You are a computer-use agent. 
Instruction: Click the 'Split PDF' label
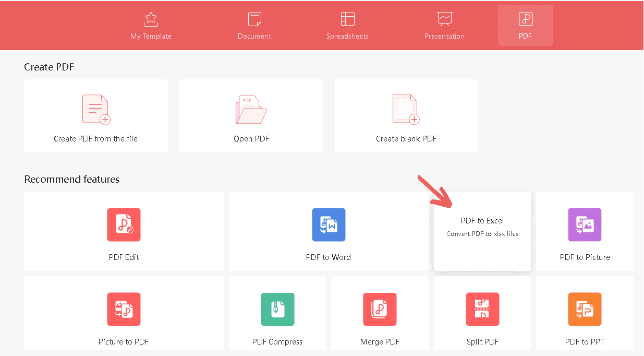click(482, 342)
